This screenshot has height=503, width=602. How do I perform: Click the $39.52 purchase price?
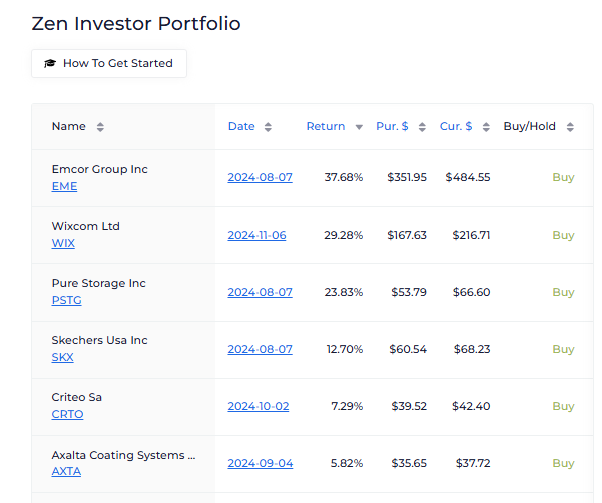tap(409, 406)
